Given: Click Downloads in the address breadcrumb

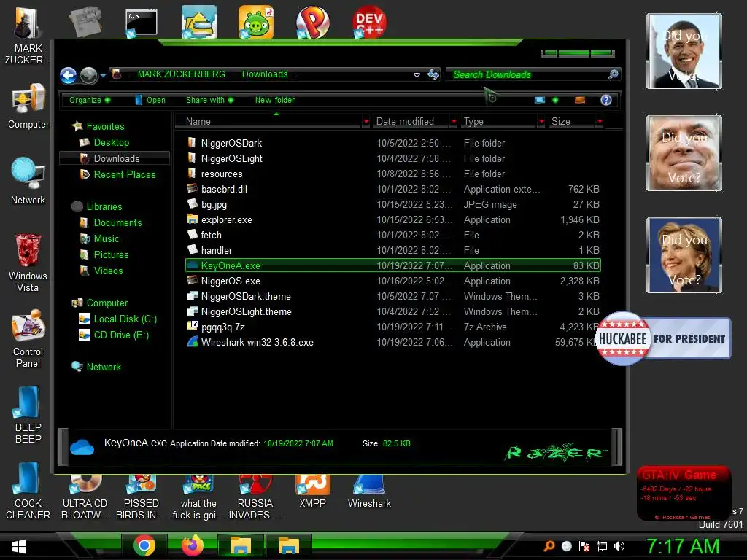Looking at the screenshot, I should tap(264, 74).
